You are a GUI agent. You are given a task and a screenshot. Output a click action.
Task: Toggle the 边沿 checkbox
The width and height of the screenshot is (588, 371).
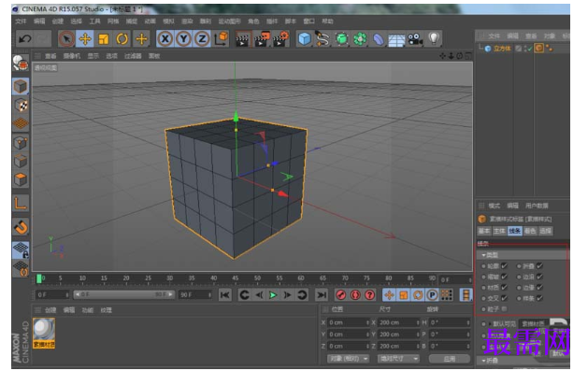click(x=539, y=277)
